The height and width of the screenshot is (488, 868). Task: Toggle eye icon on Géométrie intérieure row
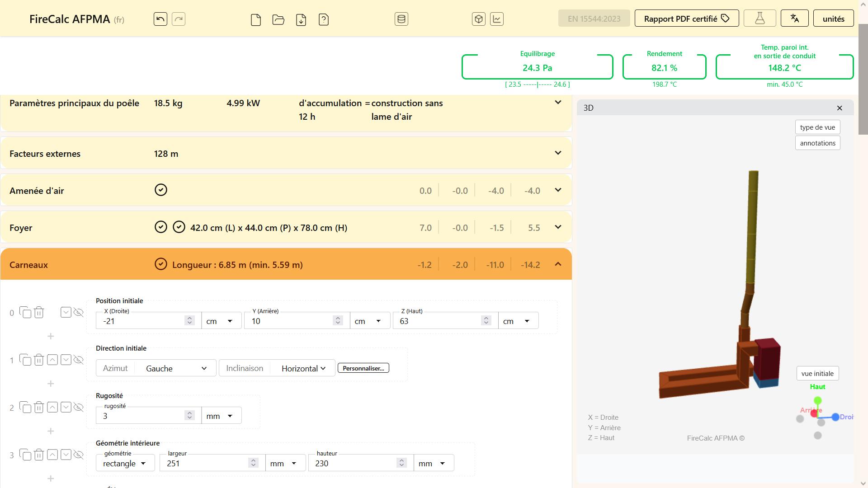point(79,455)
